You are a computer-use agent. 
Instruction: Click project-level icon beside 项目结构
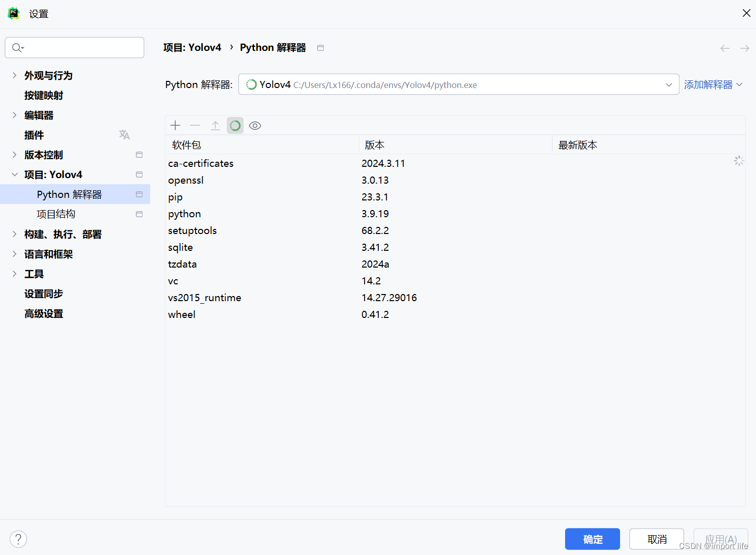(x=139, y=214)
